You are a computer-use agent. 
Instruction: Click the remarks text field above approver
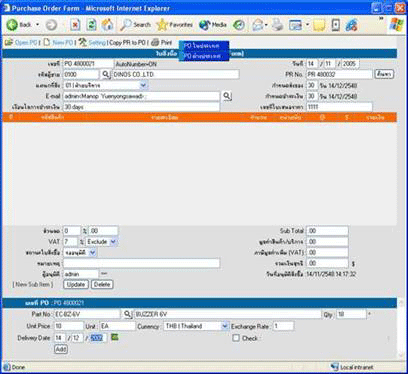141,263
